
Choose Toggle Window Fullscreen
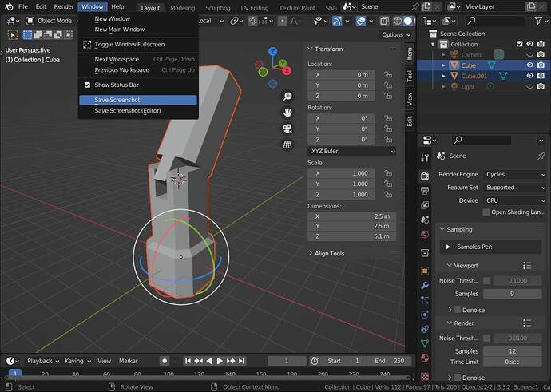click(138, 44)
